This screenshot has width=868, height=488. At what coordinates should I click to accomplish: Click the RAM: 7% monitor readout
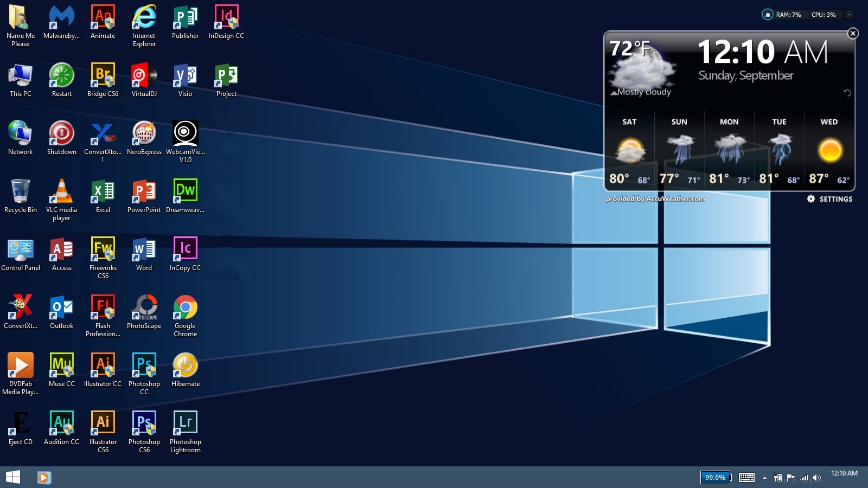788,15
